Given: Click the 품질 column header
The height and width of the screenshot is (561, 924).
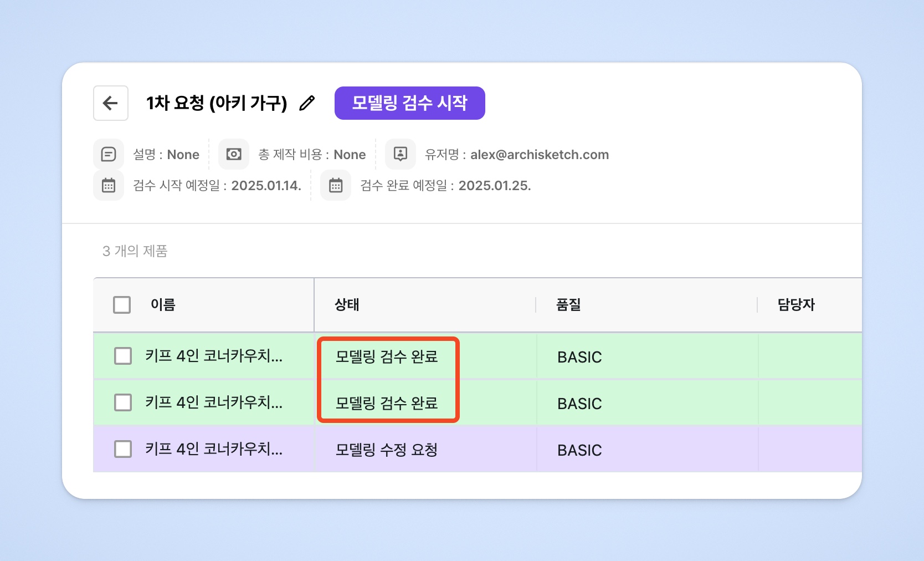Looking at the screenshot, I should 568,304.
